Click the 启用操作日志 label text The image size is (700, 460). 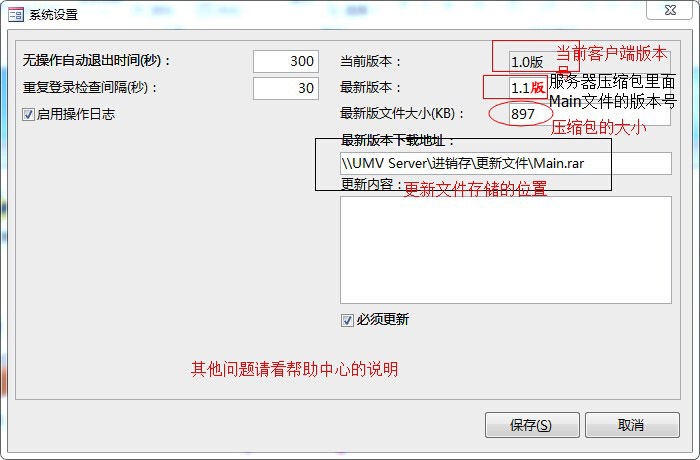click(x=76, y=114)
